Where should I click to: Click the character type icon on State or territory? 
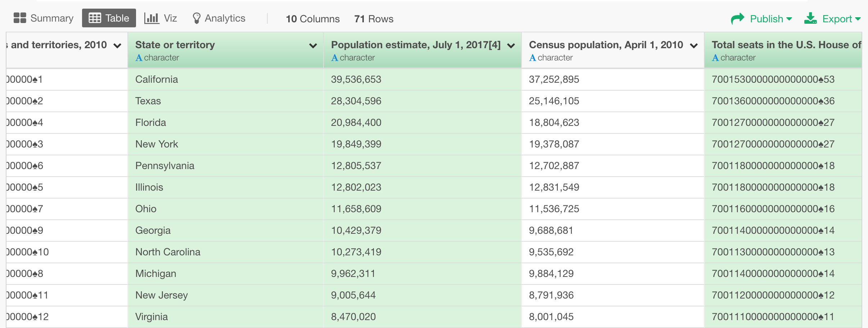click(139, 57)
